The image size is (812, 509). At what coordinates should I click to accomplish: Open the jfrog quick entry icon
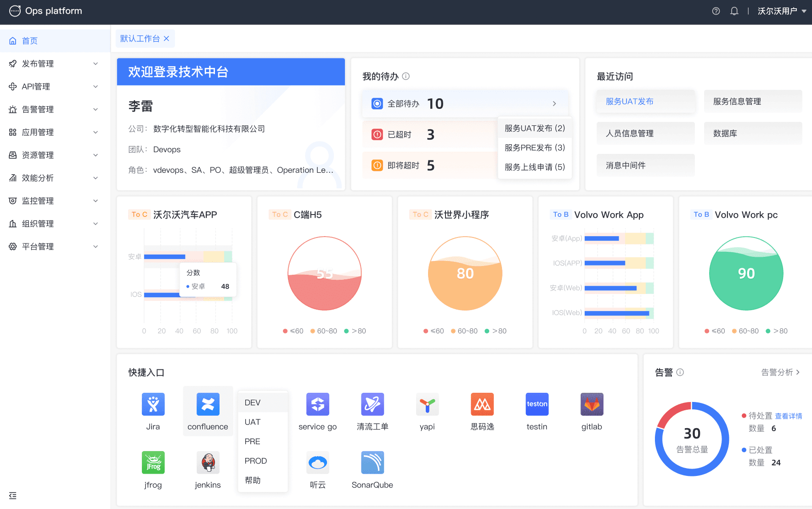pos(153,463)
